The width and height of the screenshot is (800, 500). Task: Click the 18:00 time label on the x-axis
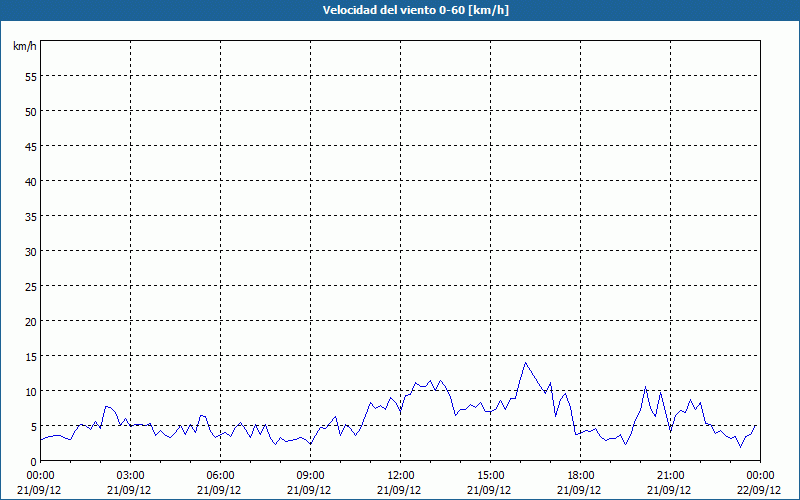pyautogui.click(x=580, y=476)
